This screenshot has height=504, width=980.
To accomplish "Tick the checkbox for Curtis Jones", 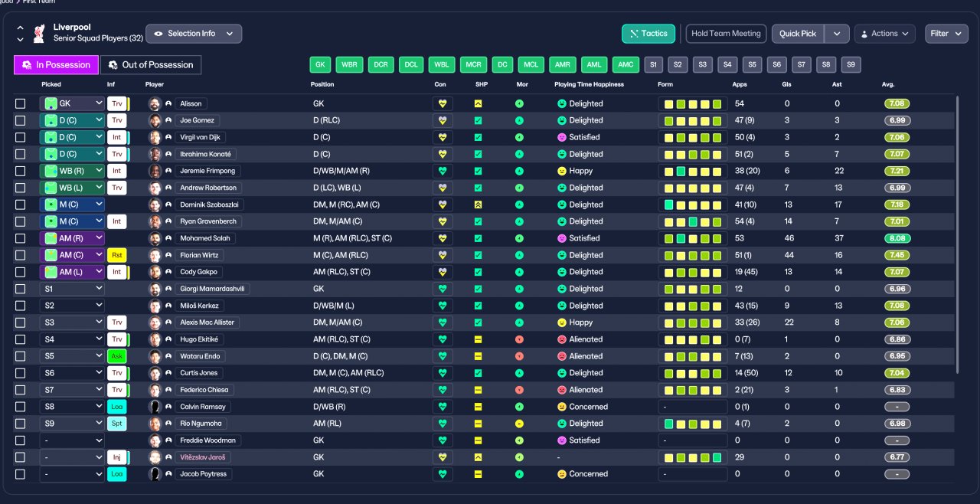I will pyautogui.click(x=21, y=373).
